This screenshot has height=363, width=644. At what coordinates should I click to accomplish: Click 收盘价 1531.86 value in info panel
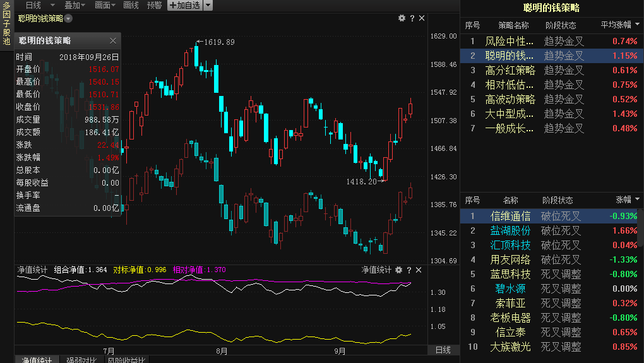tap(104, 107)
